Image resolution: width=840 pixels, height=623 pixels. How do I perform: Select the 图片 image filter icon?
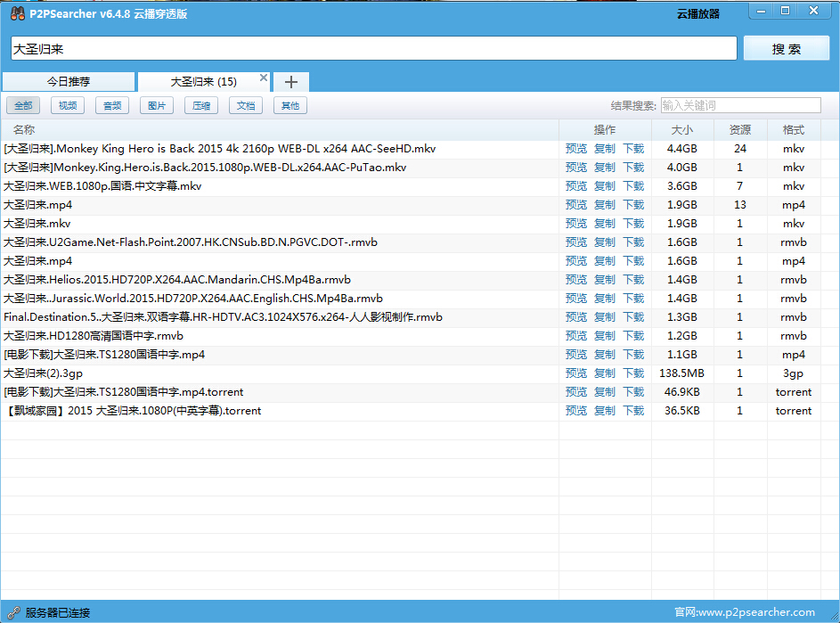tap(157, 105)
